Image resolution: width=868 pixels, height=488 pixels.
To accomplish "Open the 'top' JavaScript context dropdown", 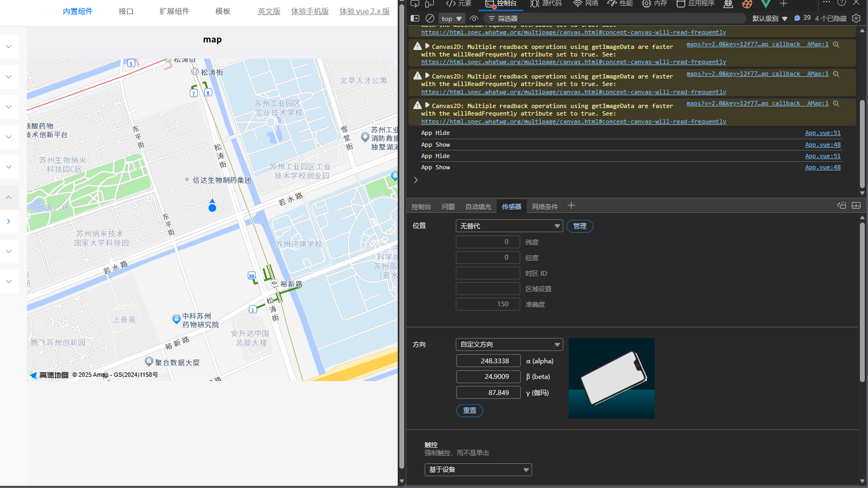I will 451,18.
